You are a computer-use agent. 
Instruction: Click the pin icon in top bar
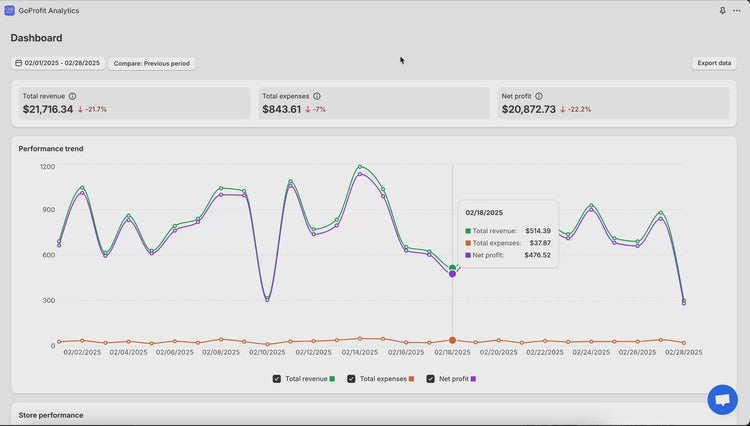[723, 10]
